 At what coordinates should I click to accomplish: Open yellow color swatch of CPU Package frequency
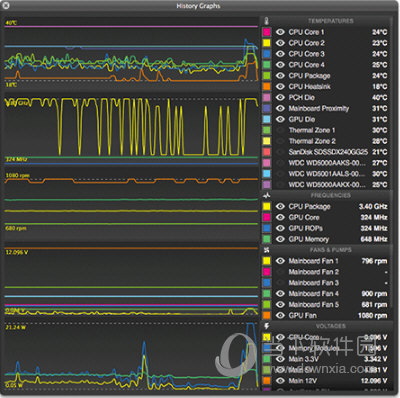tap(267, 206)
